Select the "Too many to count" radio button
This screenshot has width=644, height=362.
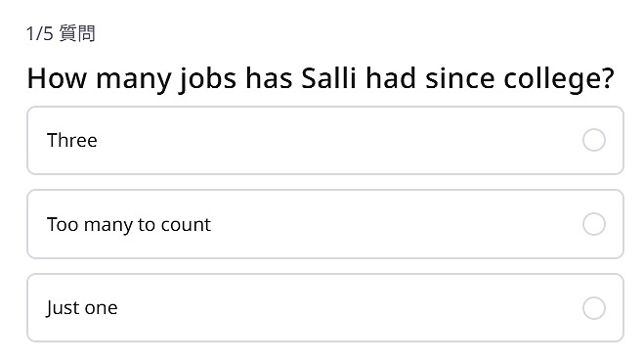(594, 224)
